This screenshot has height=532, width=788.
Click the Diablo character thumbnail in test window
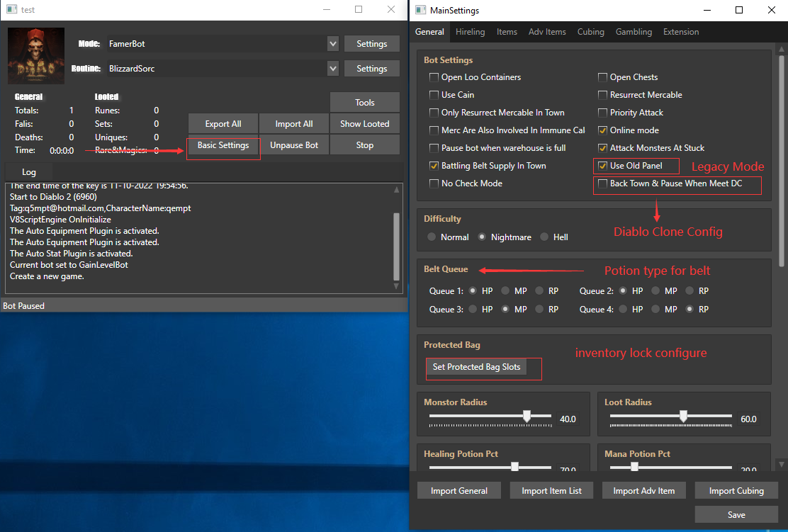36,56
